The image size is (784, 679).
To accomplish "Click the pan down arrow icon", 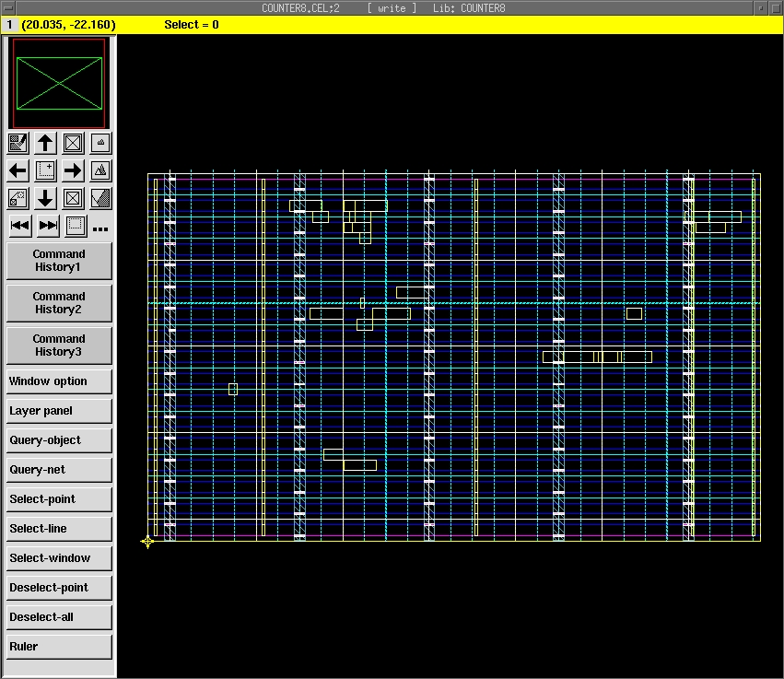I will tap(45, 198).
